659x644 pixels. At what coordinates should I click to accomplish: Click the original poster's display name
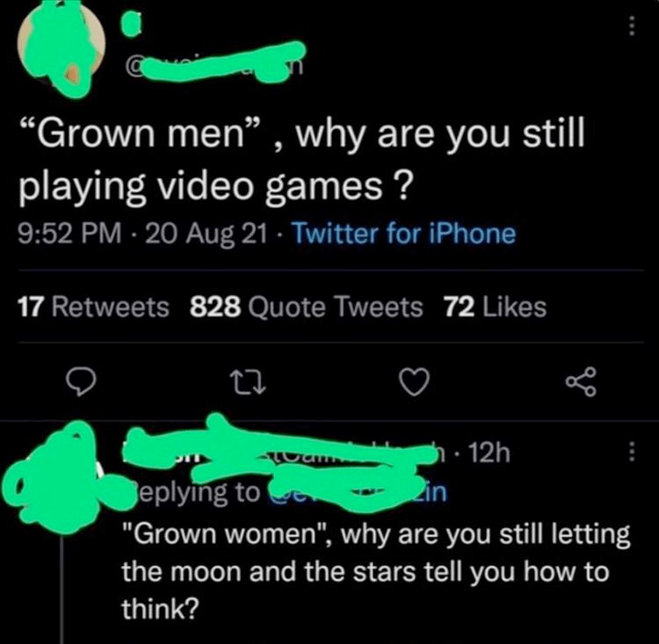click(130, 24)
